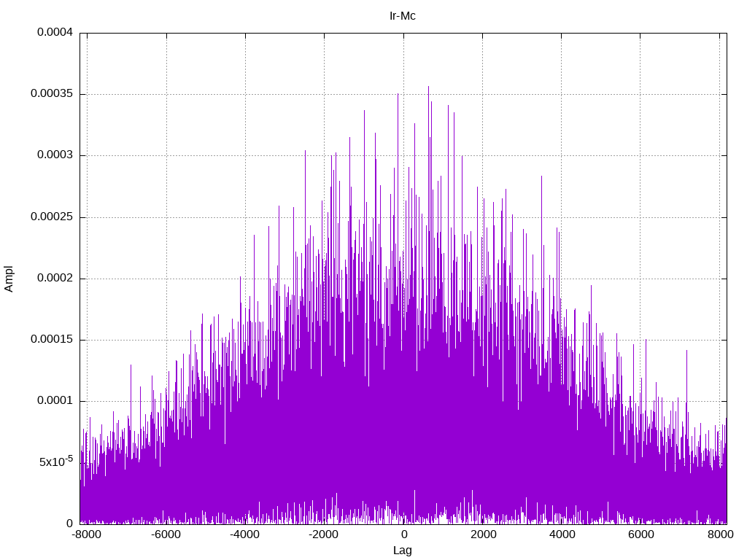Click the 0.00025 y-axis tick label

click(x=52, y=217)
